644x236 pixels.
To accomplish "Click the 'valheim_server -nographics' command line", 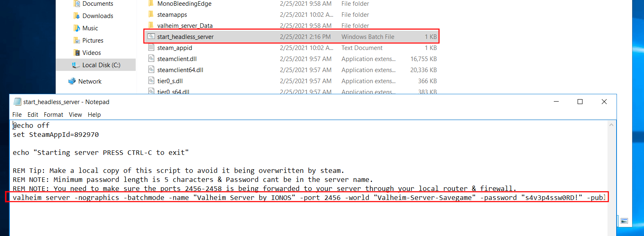I will 309,197.
